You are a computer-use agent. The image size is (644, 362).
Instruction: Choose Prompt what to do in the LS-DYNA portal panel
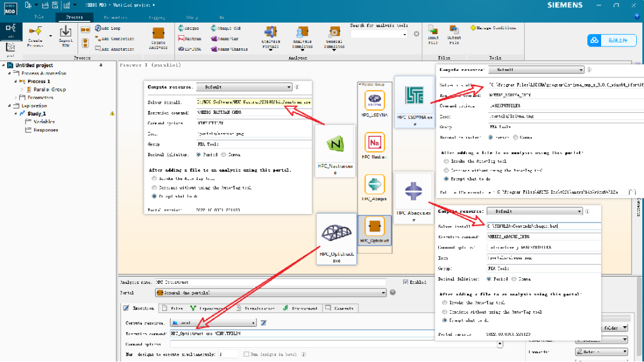click(446, 179)
